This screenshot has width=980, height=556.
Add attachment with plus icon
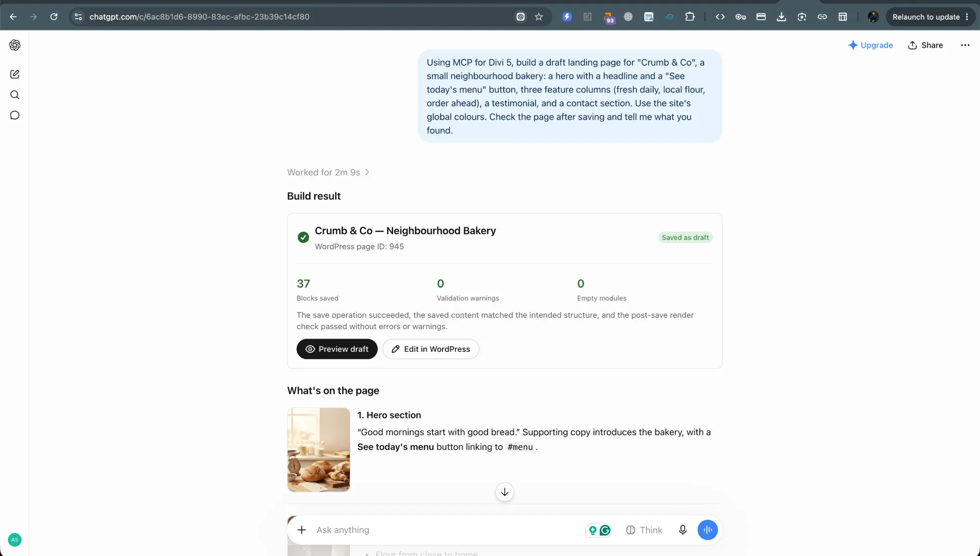tap(302, 530)
